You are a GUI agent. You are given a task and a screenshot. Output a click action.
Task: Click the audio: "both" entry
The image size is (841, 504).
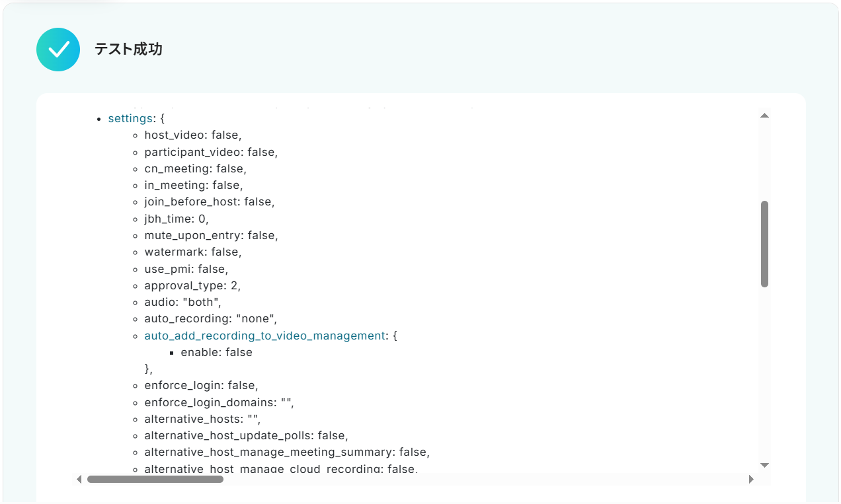tap(182, 302)
